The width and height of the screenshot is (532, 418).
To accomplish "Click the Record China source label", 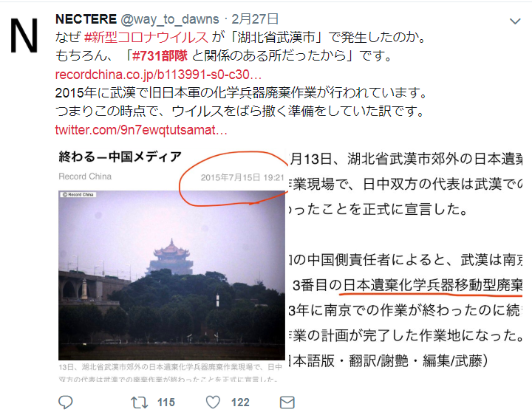I will pyautogui.click(x=85, y=177).
